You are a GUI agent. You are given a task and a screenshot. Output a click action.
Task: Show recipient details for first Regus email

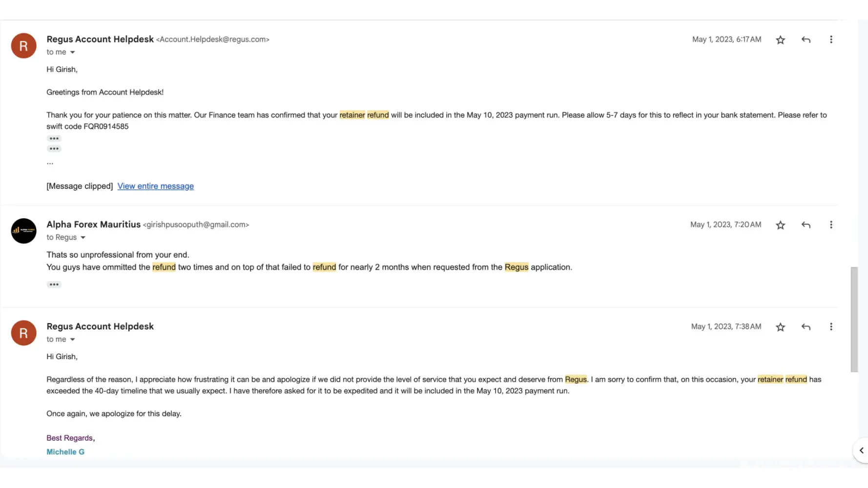(72, 52)
